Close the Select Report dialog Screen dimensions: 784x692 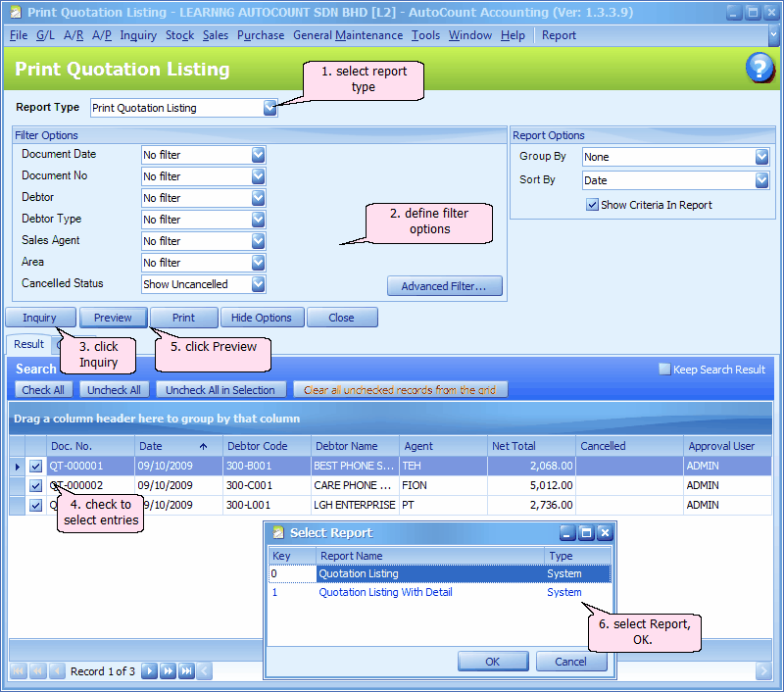[605, 533]
